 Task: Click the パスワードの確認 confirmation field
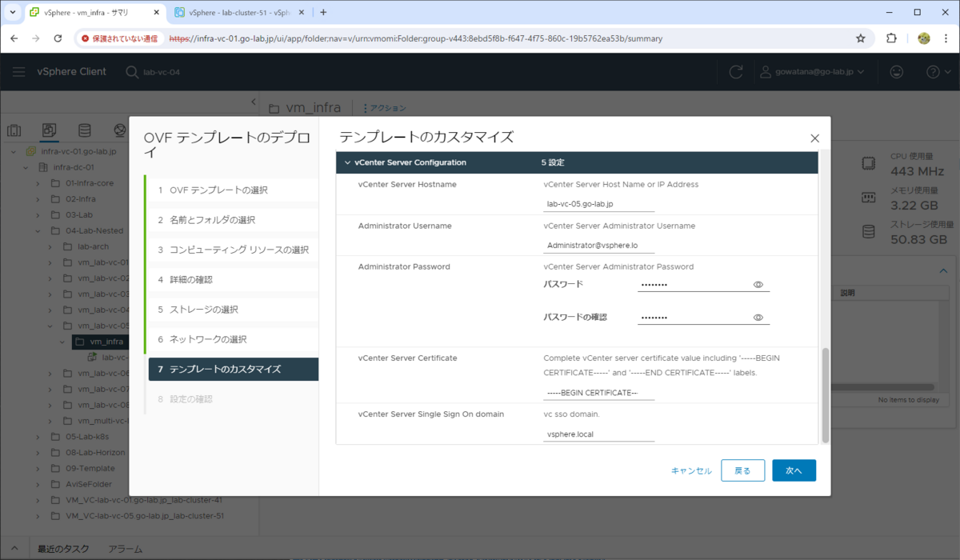(x=693, y=318)
